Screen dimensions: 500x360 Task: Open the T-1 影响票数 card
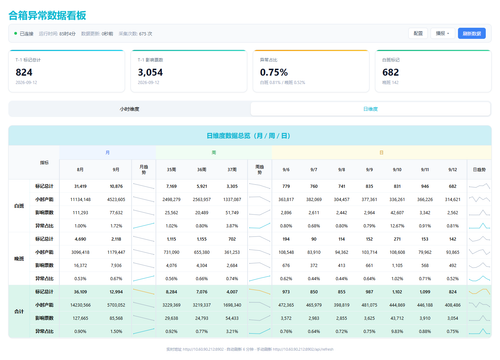click(x=189, y=71)
